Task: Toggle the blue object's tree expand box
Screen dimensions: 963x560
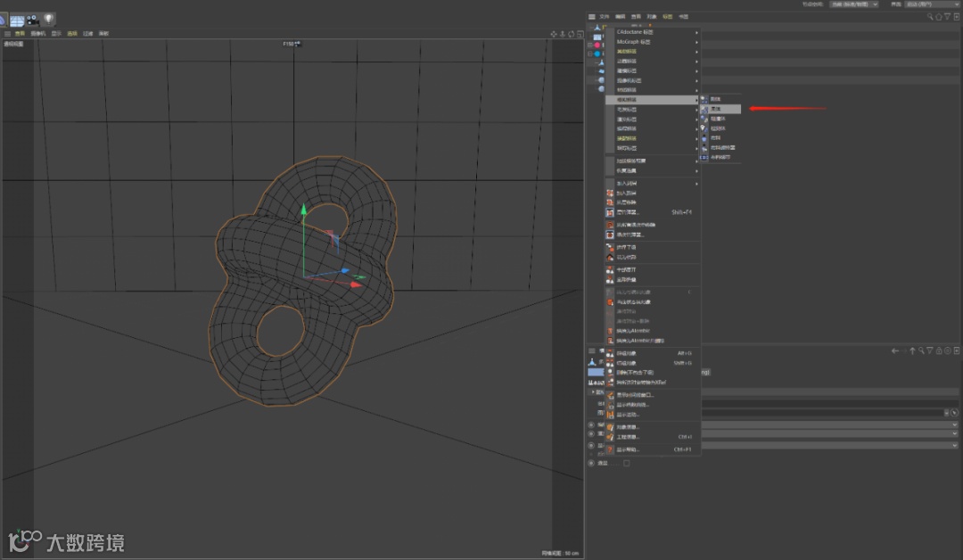Action: tap(589, 54)
